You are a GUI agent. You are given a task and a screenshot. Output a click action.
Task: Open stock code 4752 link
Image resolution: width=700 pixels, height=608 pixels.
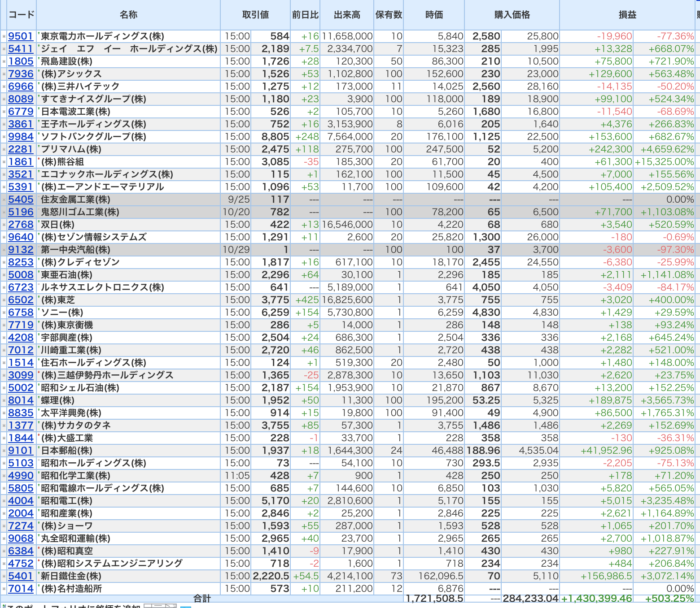pyautogui.click(x=21, y=564)
